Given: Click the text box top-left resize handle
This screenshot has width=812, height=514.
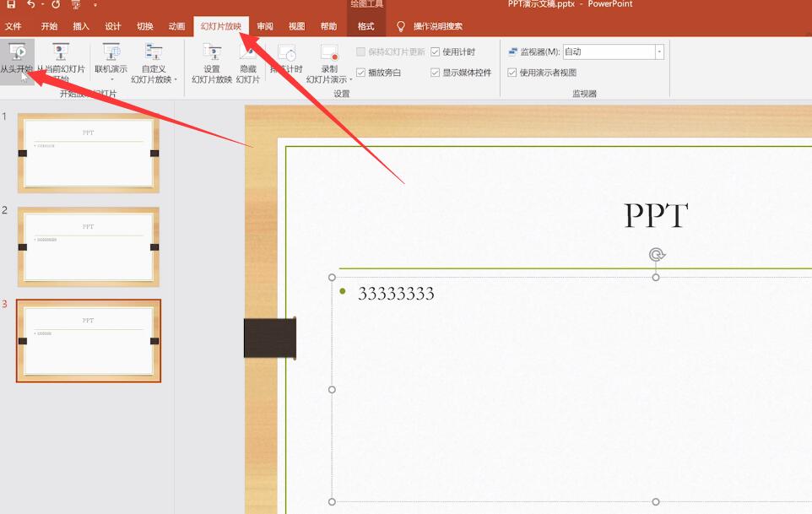Looking at the screenshot, I should click(x=332, y=278).
